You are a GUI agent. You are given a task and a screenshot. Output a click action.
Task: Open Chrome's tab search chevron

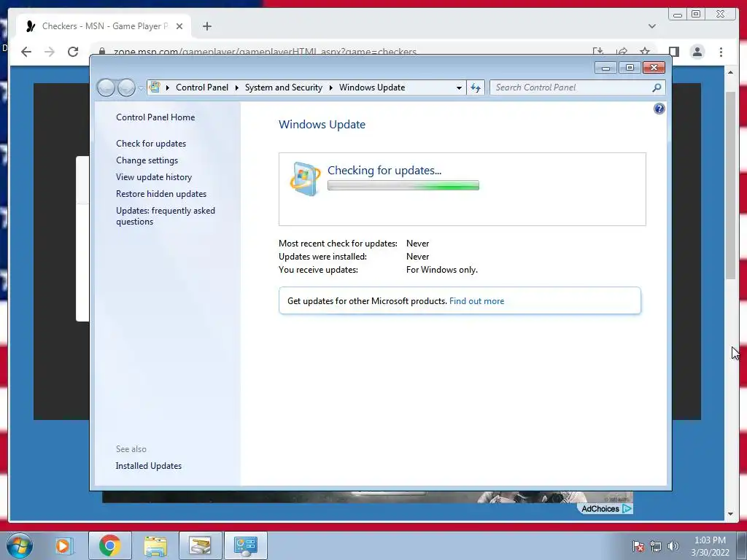651,26
